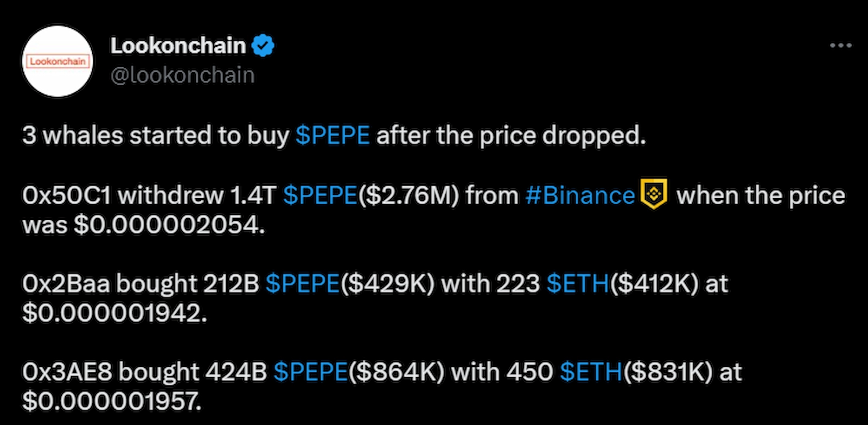Click the $PEPE cashtag after 1.4T
This screenshot has width=868, height=425.
[320, 195]
